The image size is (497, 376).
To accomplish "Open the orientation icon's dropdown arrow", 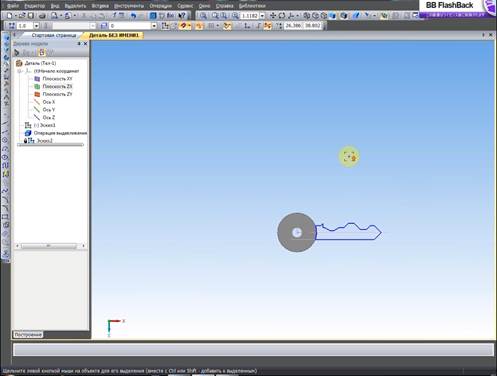I will [x=297, y=16].
